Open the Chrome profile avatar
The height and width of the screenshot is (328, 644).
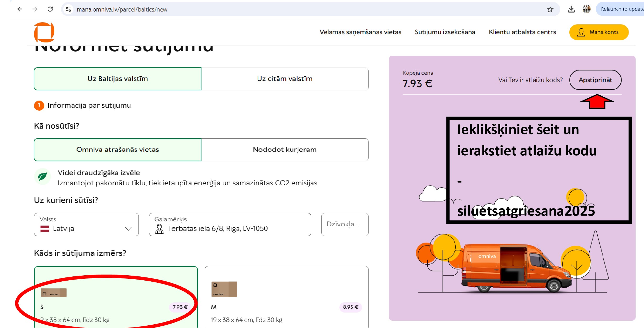coord(587,9)
